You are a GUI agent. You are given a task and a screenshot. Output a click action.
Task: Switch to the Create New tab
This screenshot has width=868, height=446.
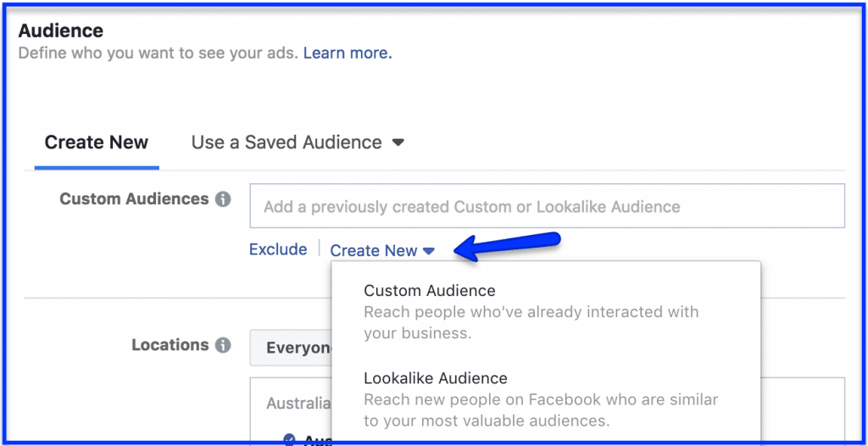97,142
